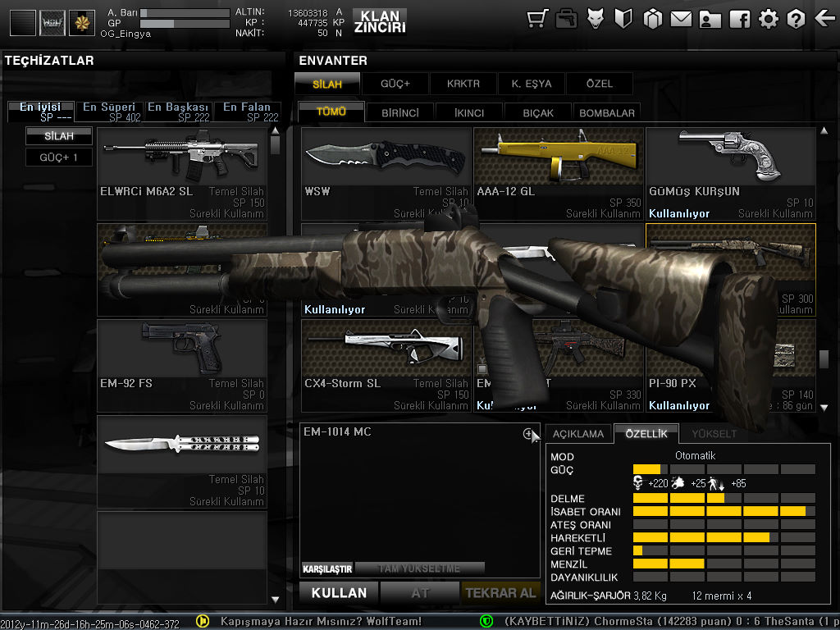Select the En İyisi loadout tab
The width and height of the screenshot is (840, 630).
41,112
